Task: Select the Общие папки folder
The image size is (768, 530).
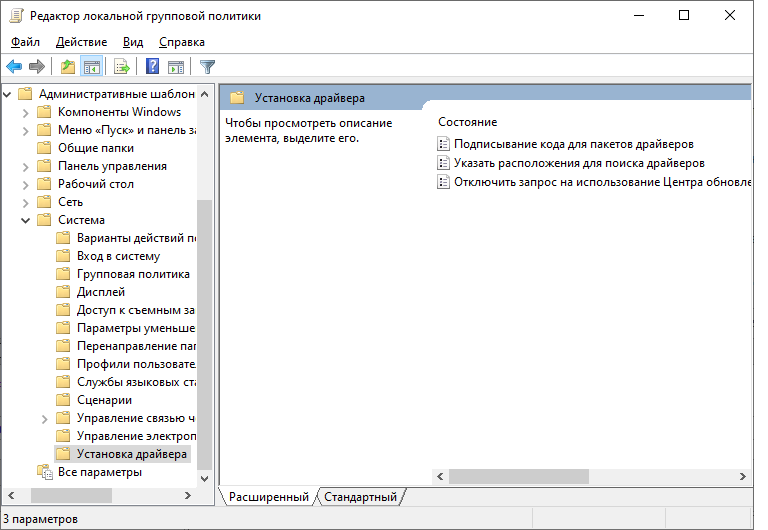Action: (96, 148)
